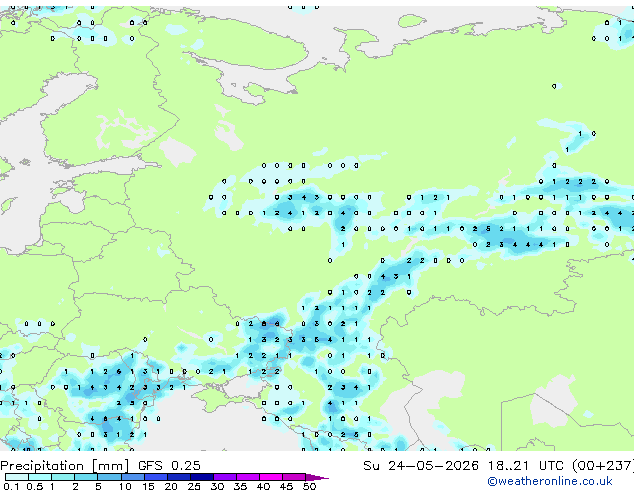
Task: Pick the 40–45 mm bright magenta legend box
Action: [x=271, y=477]
